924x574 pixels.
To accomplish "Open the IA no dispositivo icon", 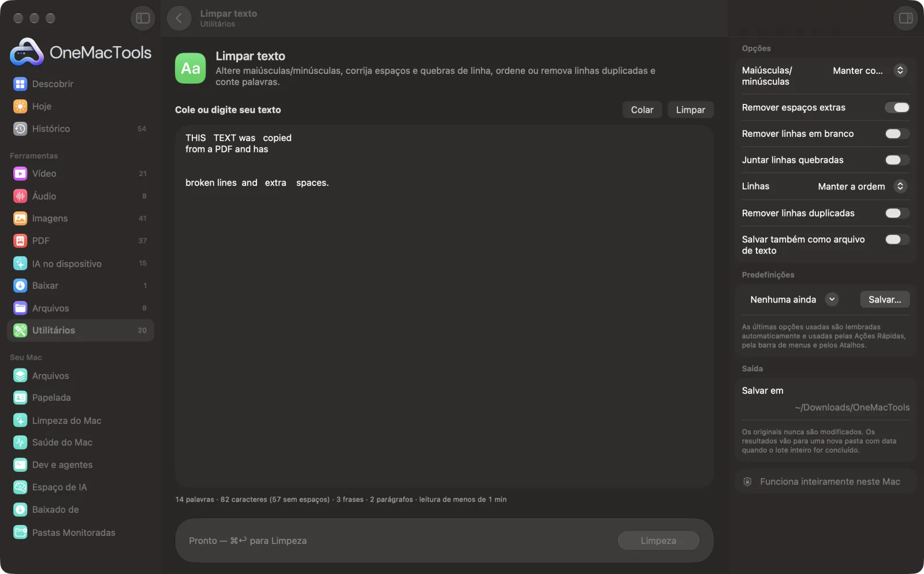I will tap(20, 263).
